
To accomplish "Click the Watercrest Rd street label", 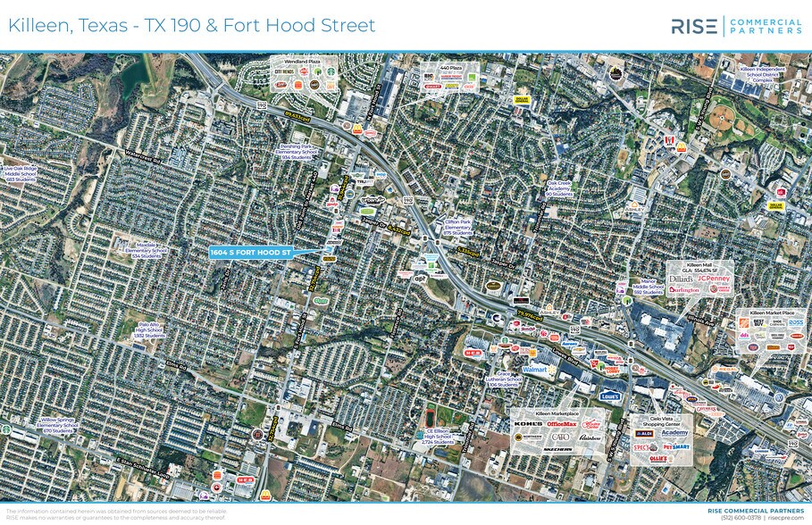I will pyautogui.click(x=144, y=156).
